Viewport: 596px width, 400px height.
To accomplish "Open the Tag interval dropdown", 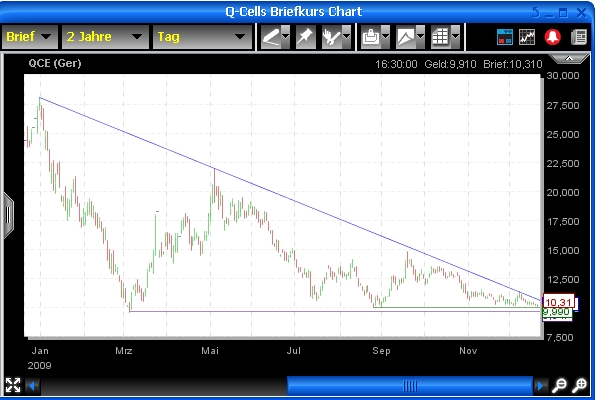I will tap(202, 37).
